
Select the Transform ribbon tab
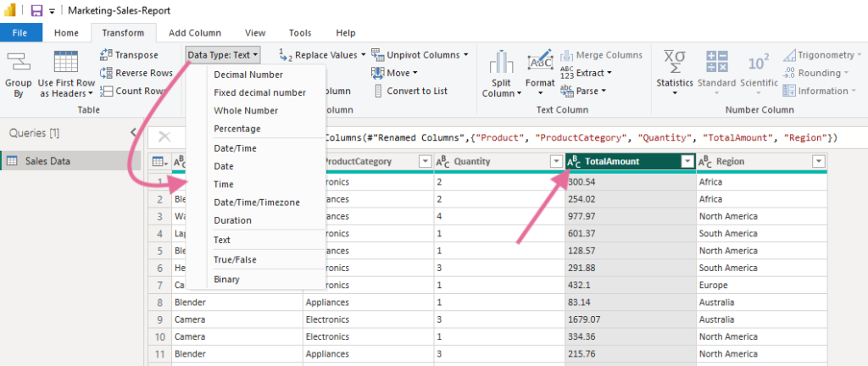point(123,33)
